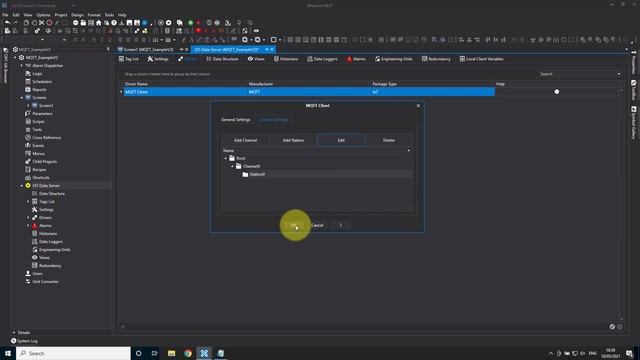Screen dimensions: 640x360
Task: Select Menus node in project tree
Action: [x=38, y=153]
